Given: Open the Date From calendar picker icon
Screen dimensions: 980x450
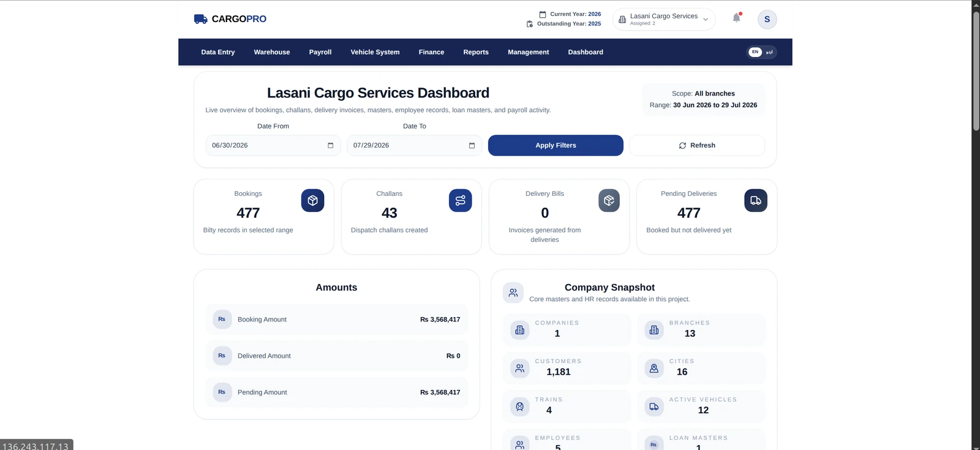Looking at the screenshot, I should pos(331,146).
